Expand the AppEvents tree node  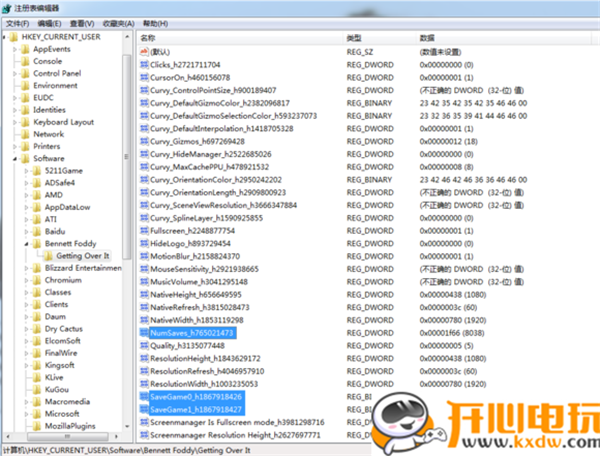15,49
